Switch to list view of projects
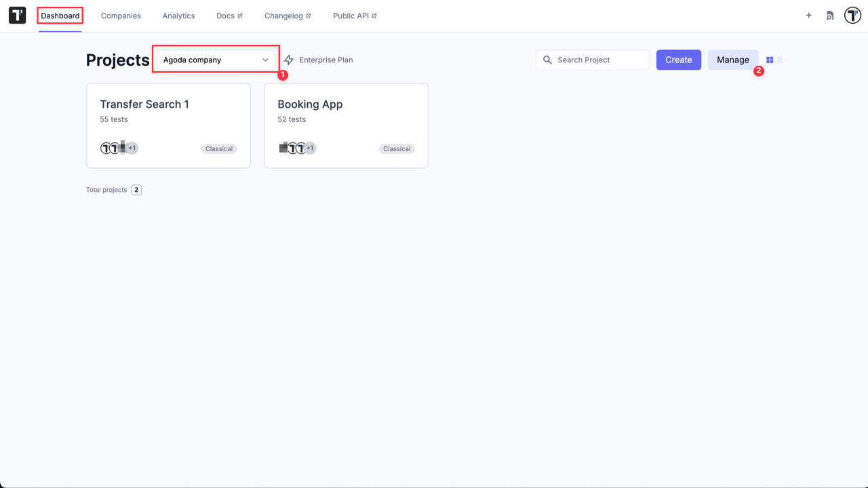868x488 pixels. tap(778, 60)
